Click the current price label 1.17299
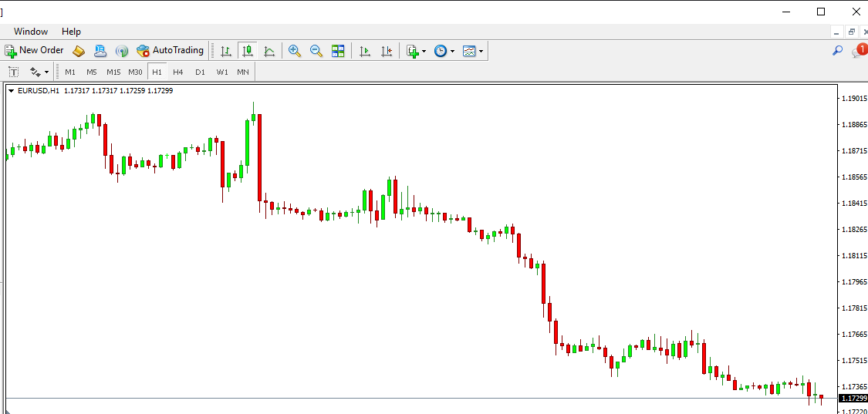The width and height of the screenshot is (868, 414). click(x=853, y=399)
